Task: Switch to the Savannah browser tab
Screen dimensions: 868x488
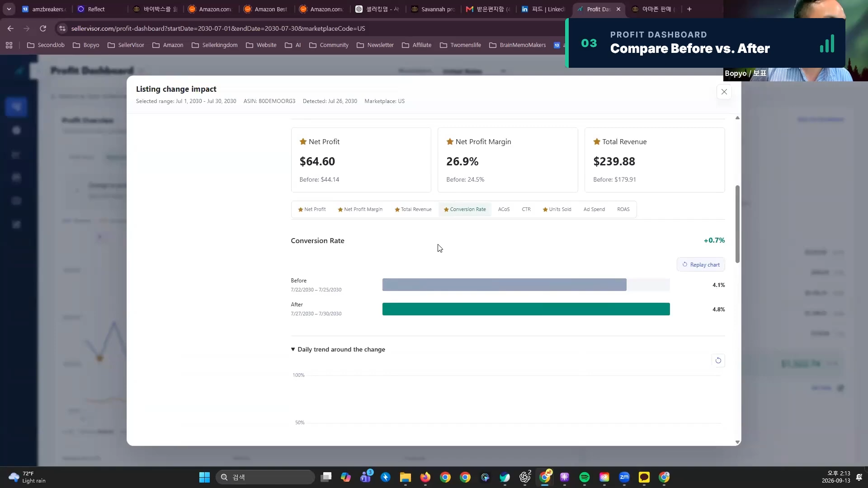Action: click(x=433, y=9)
